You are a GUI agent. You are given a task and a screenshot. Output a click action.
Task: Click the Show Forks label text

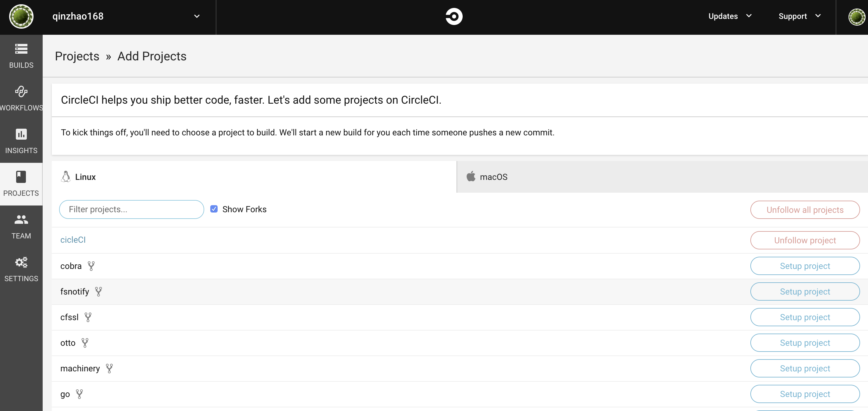click(244, 209)
